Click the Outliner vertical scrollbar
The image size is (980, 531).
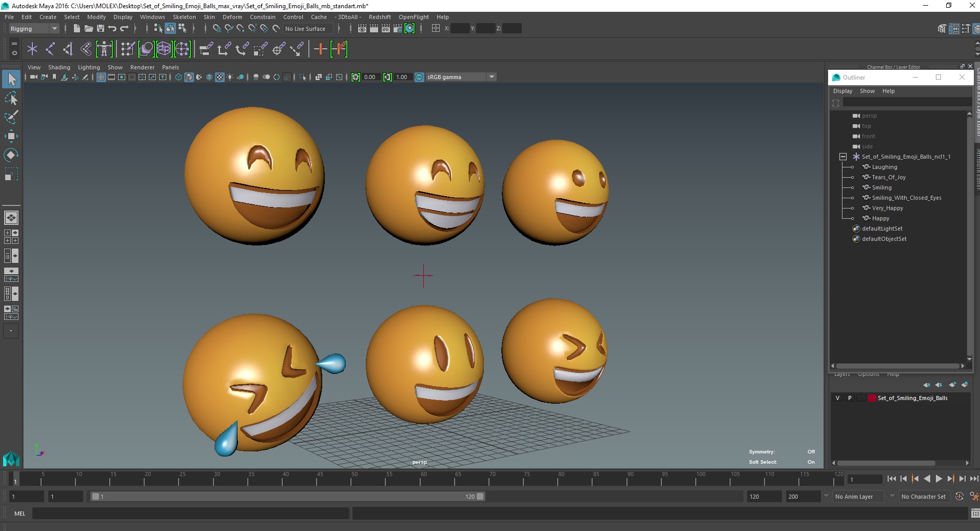969,236
